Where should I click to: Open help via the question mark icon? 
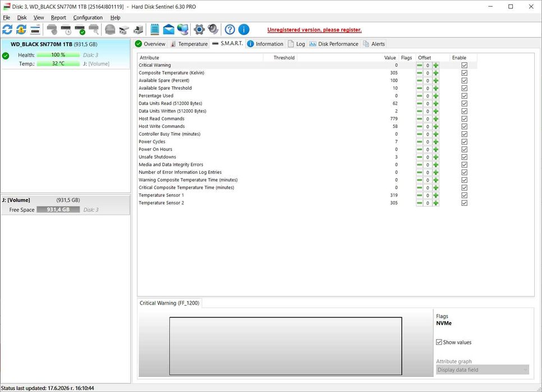pyautogui.click(x=230, y=30)
